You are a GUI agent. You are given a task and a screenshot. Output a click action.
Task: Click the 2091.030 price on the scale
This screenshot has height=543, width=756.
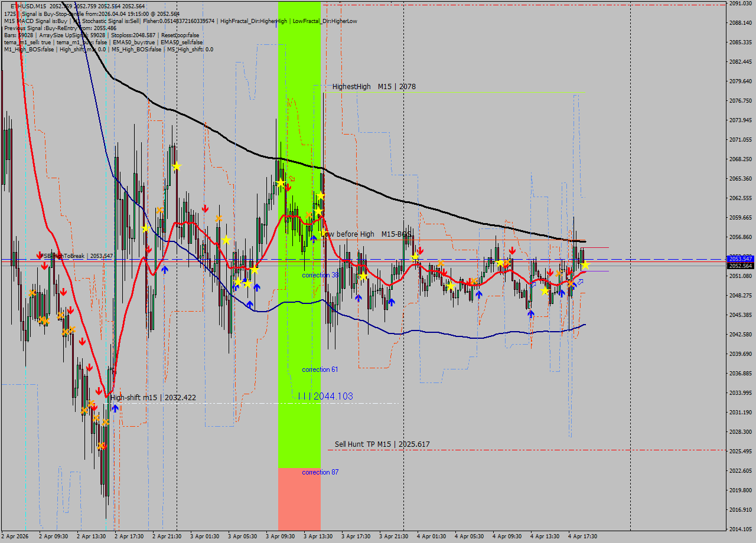[x=740, y=4]
